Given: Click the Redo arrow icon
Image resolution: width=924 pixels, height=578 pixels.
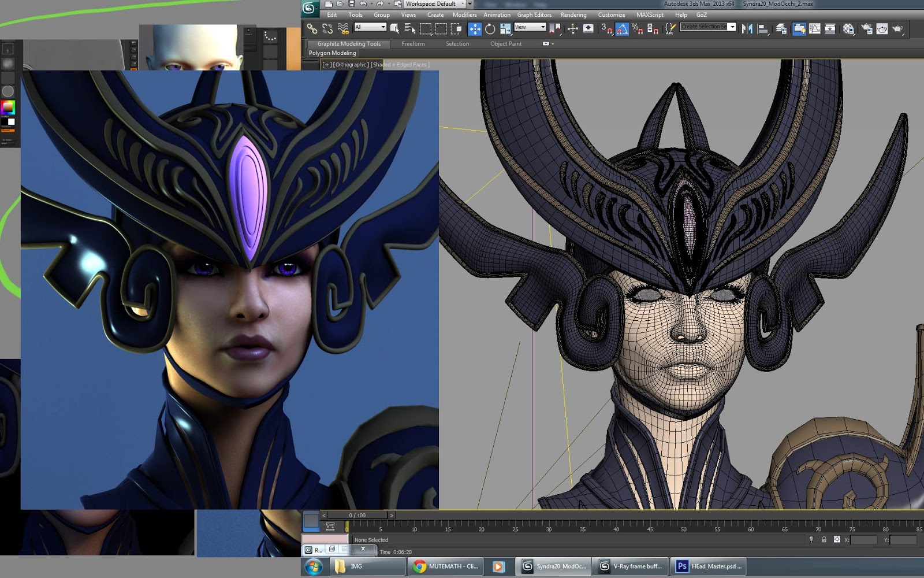Looking at the screenshot, I should [x=380, y=4].
